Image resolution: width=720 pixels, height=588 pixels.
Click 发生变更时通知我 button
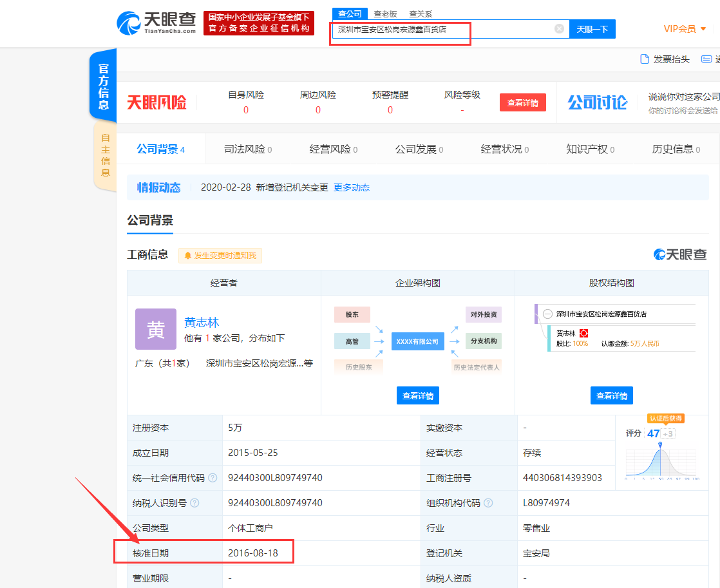[220, 256]
